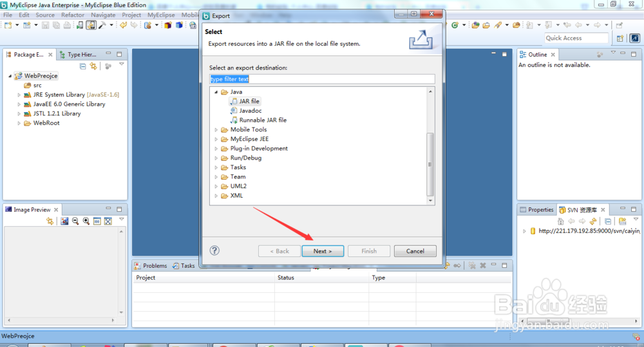Expand the MyEclipse JEE folder

pos(216,139)
